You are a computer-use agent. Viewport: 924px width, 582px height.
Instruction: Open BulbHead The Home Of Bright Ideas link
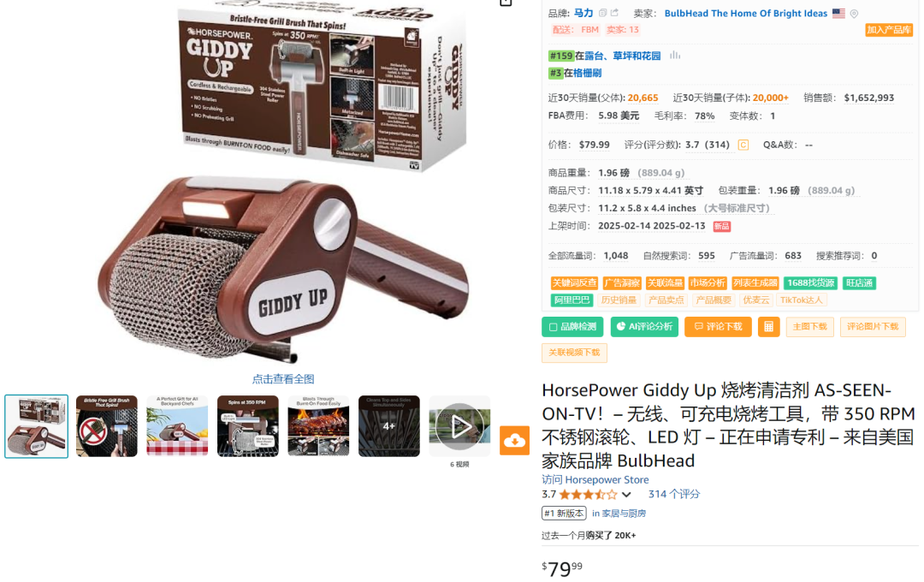pyautogui.click(x=745, y=14)
